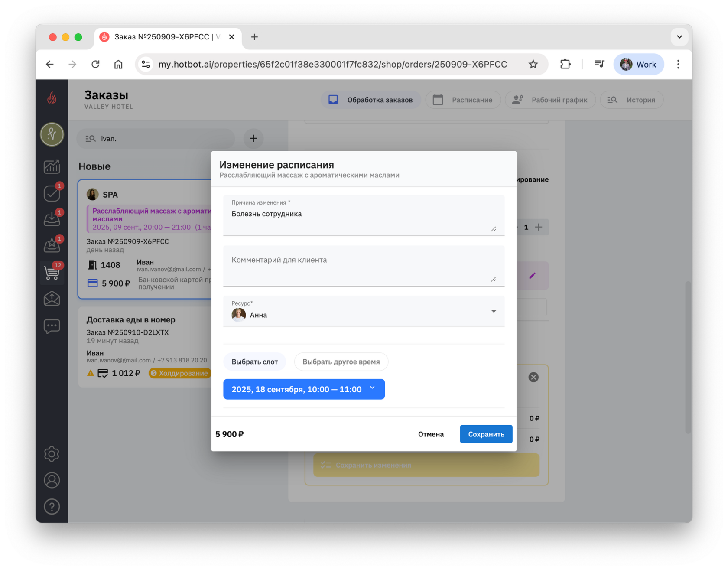Expand the 18 сентября 10:00 — 11:00 slot dropdown
Viewport: 728px width, 570px height.
tap(304, 389)
